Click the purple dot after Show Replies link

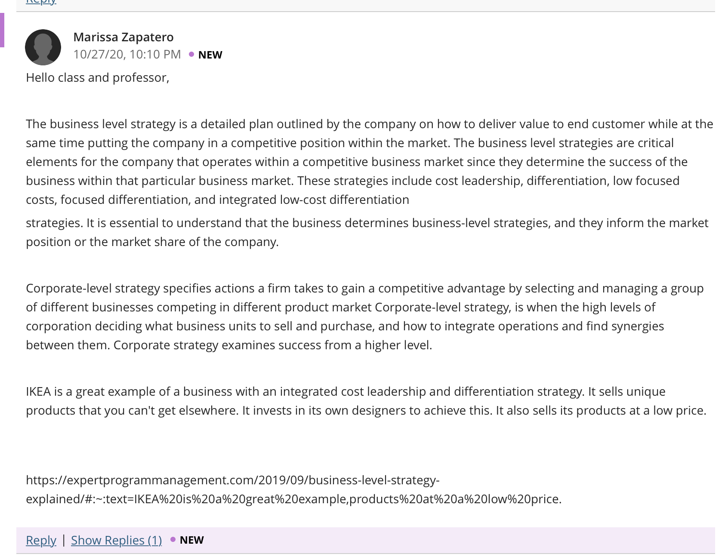173,539
